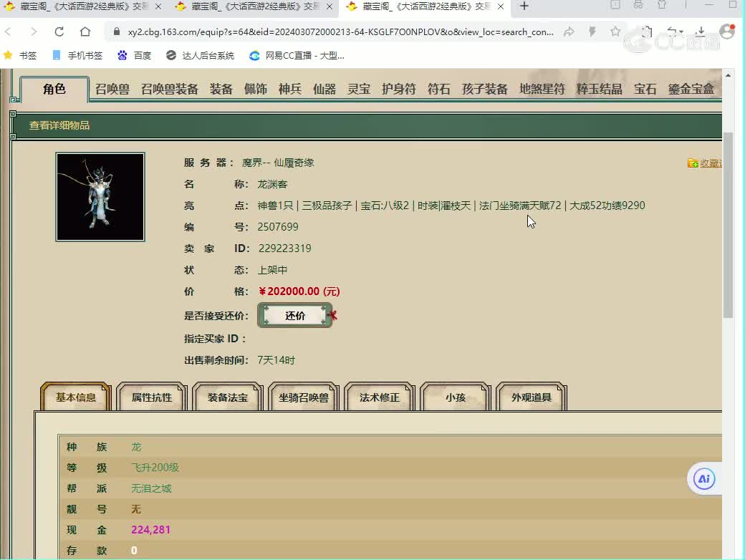Click the item number 2507699
Screen dimensions: 745x560
point(278,227)
